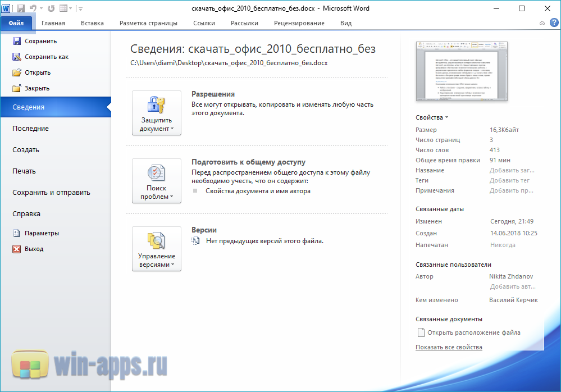Open Word Help via question mark icon
The image size is (561, 392).
pos(553,23)
